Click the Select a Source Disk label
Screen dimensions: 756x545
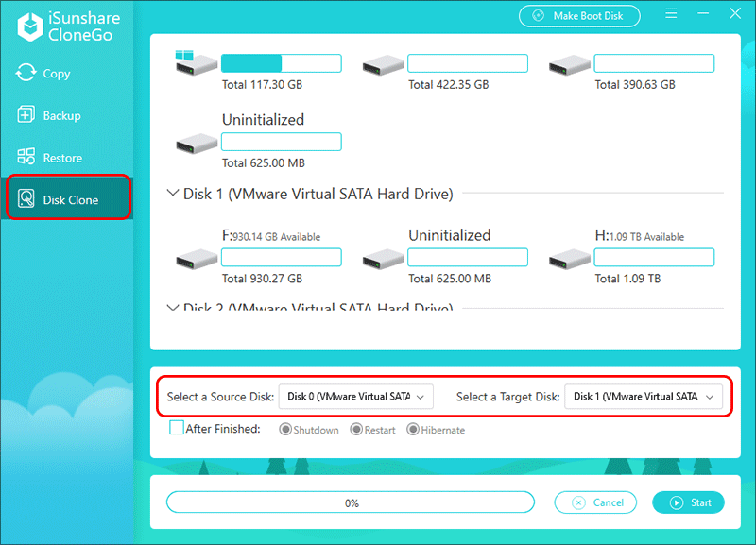tap(220, 397)
